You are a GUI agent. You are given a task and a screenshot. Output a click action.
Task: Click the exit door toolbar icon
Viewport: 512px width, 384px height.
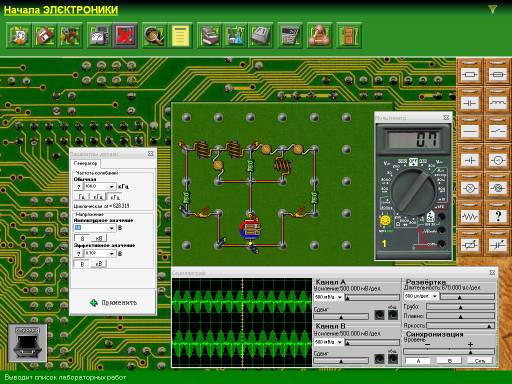349,35
